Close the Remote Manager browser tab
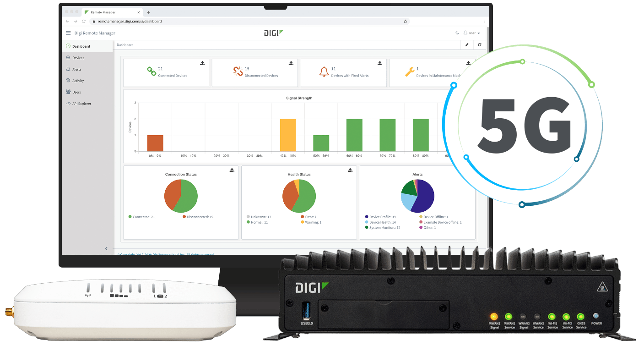Screen dimensions: 644x346 pos(138,12)
